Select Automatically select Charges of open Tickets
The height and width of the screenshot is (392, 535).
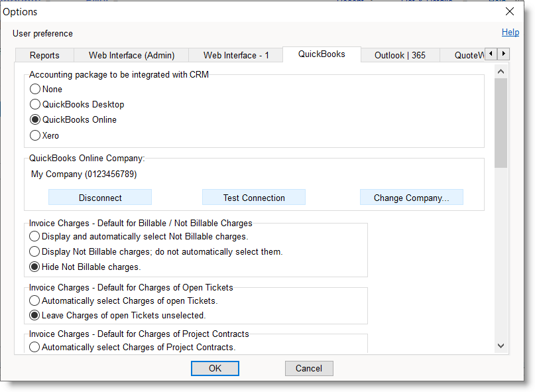coord(35,300)
